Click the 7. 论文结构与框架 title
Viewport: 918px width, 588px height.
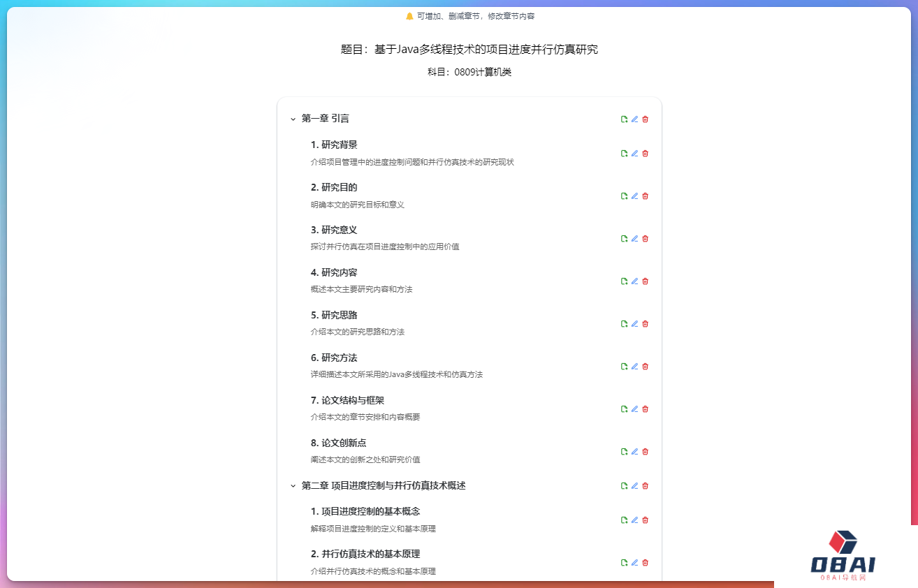[348, 400]
